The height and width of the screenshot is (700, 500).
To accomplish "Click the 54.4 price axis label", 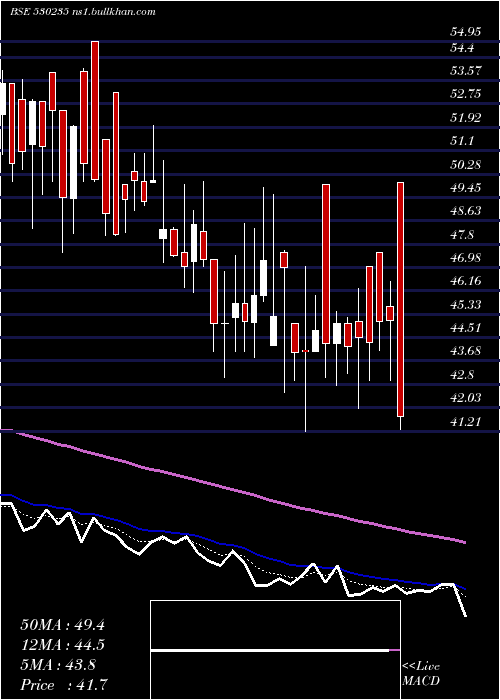I will [462, 47].
